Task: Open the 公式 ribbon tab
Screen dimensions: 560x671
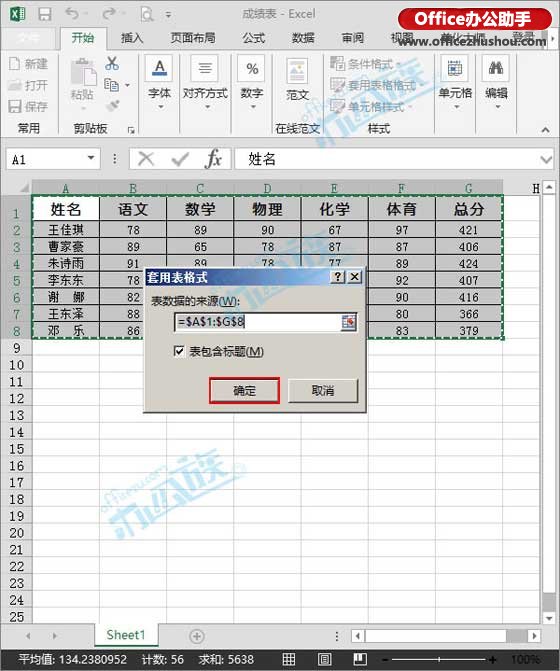Action: click(254, 38)
